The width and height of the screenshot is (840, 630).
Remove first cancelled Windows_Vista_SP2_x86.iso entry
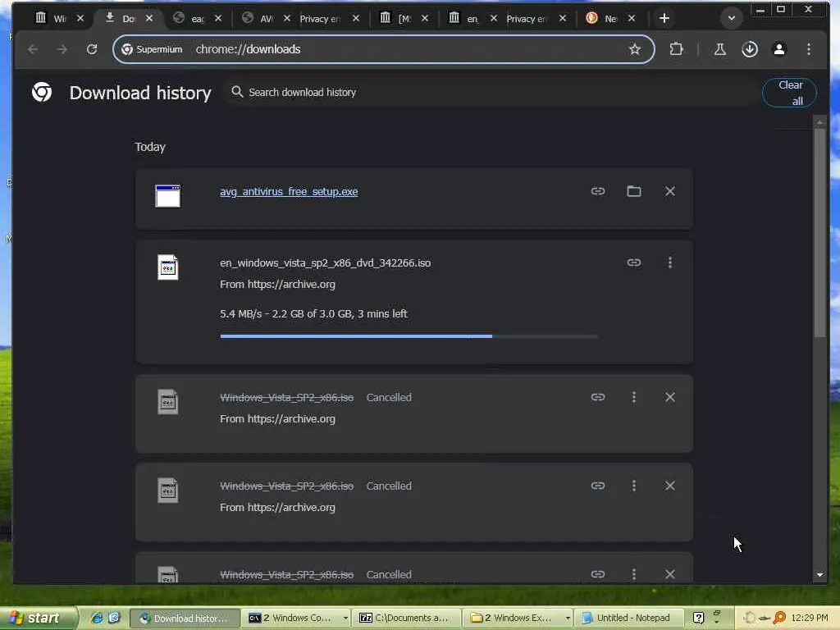click(x=669, y=397)
